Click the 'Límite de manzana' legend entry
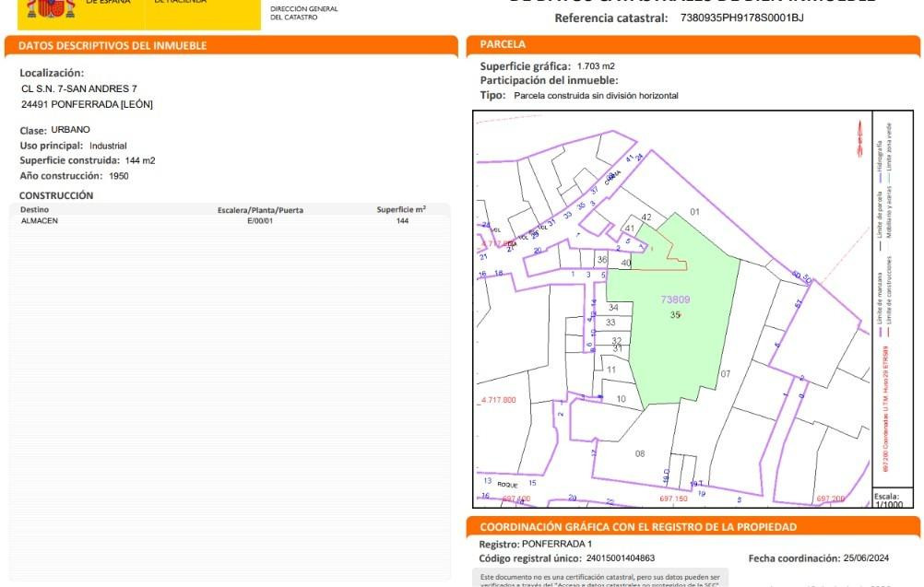Image resolution: width=924 pixels, height=587 pixels. (x=879, y=302)
